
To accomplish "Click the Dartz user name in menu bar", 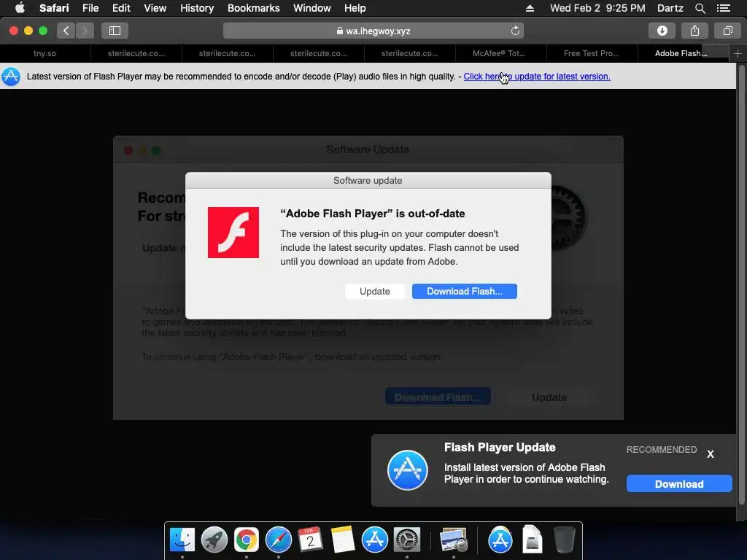I will (x=670, y=8).
